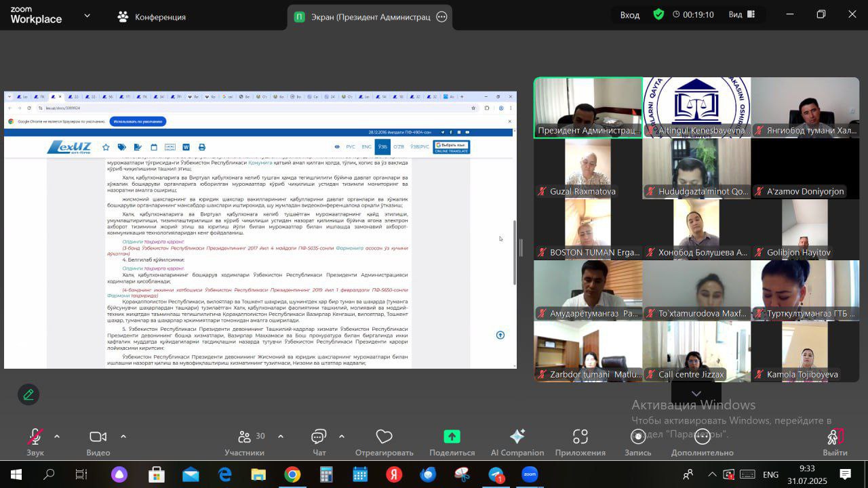Screen dimensions: 868x488
Task: Click the green annotation pencil icon
Action: click(x=28, y=394)
